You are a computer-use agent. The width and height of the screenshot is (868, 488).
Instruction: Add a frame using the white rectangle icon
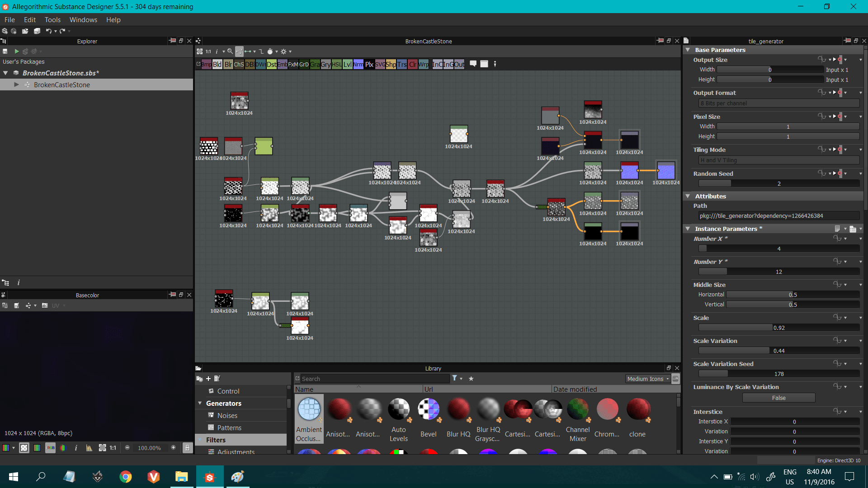point(484,64)
